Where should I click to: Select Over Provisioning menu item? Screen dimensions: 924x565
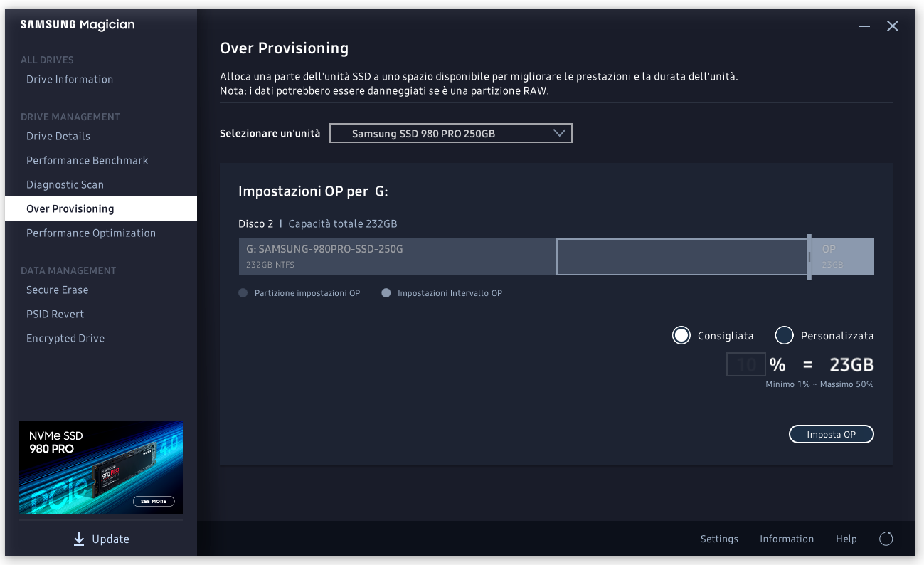point(101,208)
